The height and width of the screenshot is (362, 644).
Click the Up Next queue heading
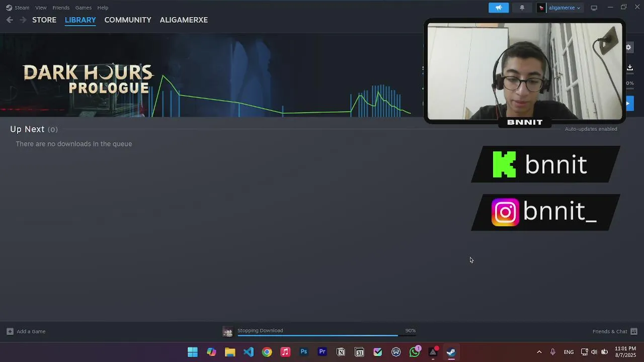(x=34, y=129)
